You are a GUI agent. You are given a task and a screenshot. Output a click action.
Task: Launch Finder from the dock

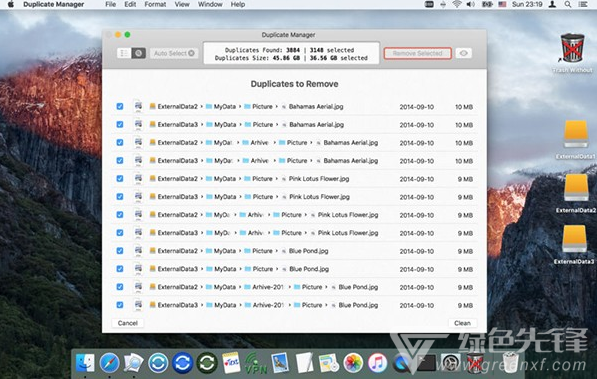[x=85, y=363]
